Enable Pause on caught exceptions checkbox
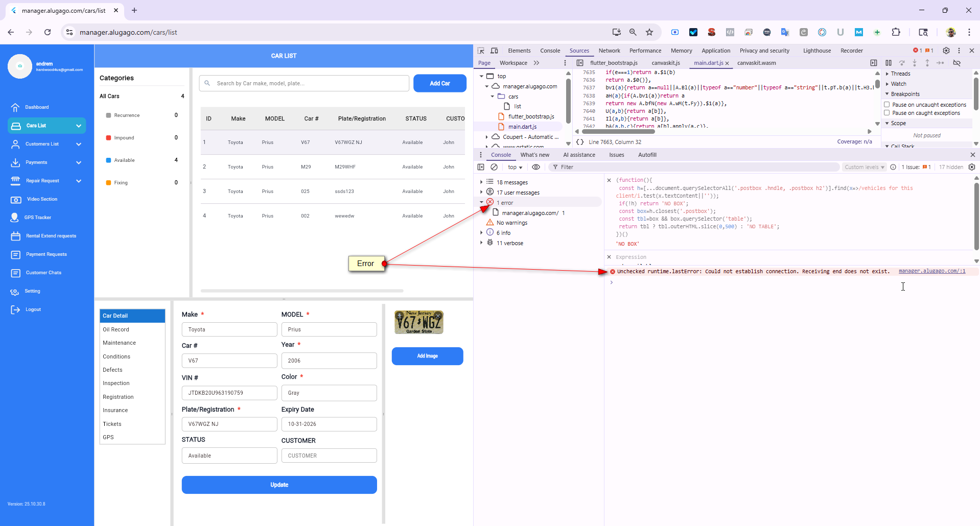The width and height of the screenshot is (980, 526). tap(887, 113)
